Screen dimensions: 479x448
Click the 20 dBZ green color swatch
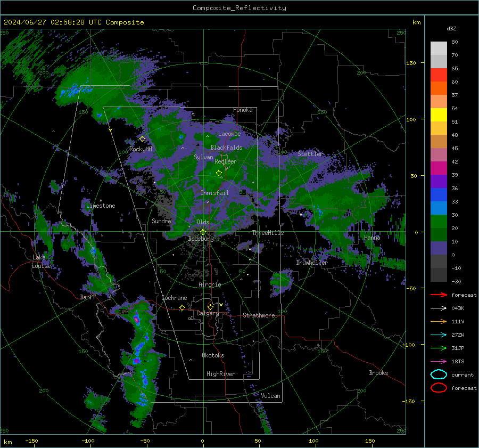pos(439,234)
